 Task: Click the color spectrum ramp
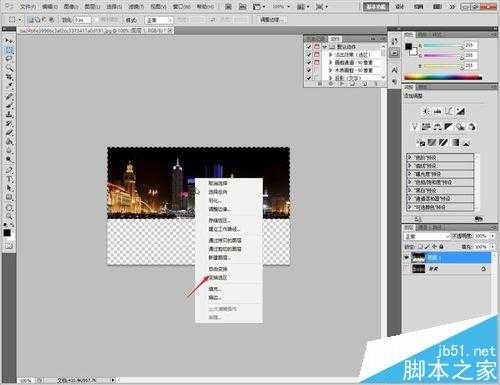click(x=443, y=78)
